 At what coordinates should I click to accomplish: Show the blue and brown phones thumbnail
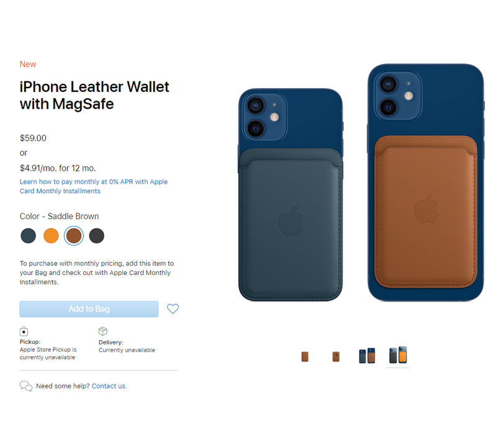[x=367, y=356]
